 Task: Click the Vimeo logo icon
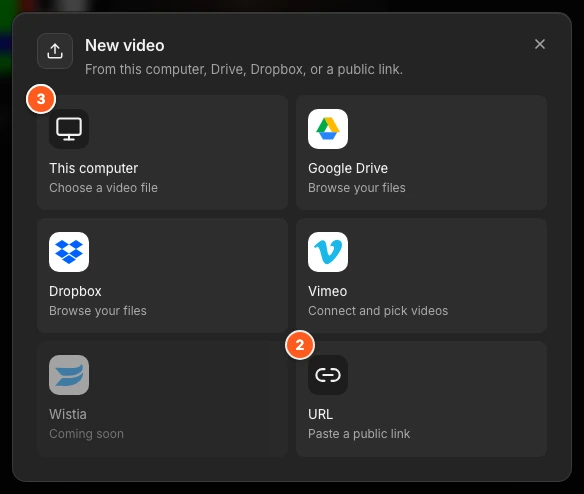(328, 252)
